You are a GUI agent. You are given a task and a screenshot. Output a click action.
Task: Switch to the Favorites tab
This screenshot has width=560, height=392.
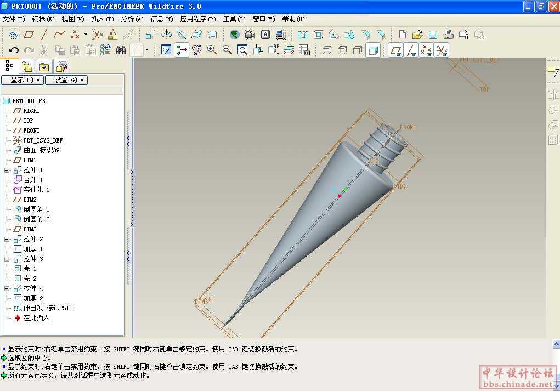click(44, 66)
